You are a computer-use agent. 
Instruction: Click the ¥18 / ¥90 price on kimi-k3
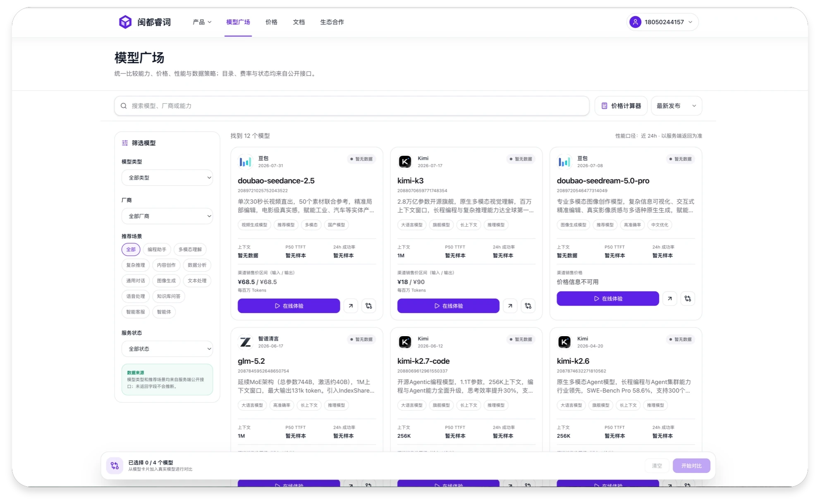tap(411, 282)
